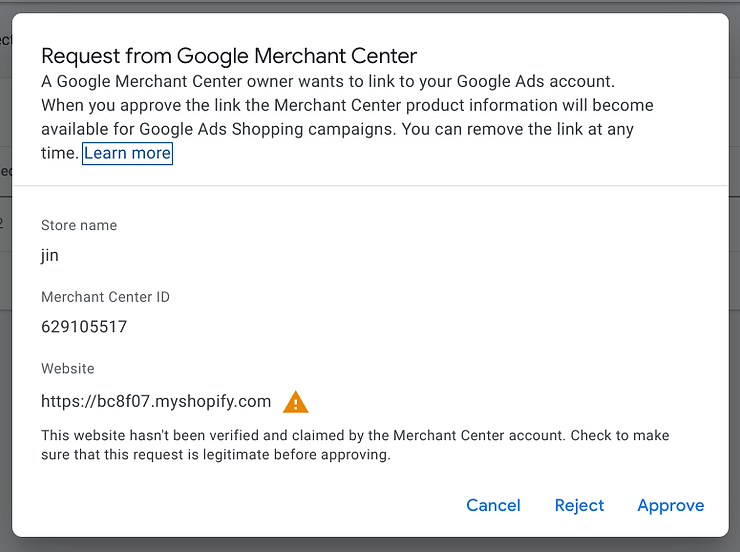Select the Merchant Center ID number 629105517
Screen dimensions: 740x552
pos(84,326)
